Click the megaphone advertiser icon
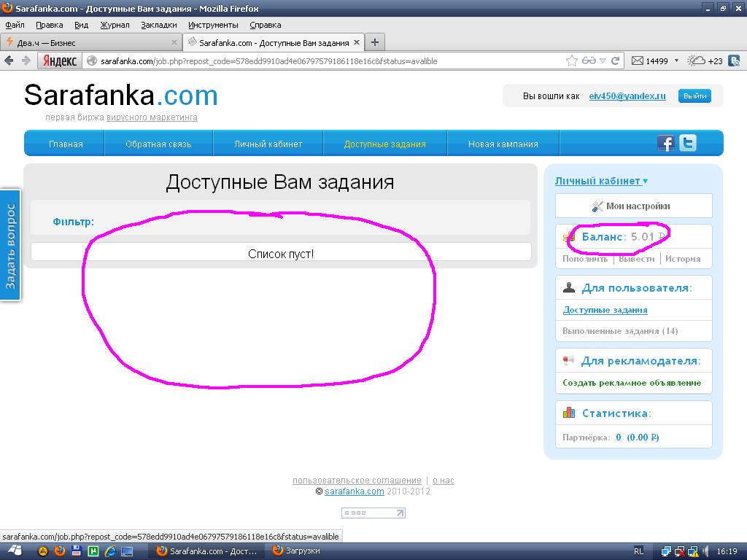This screenshot has height=560, width=747. [x=568, y=360]
